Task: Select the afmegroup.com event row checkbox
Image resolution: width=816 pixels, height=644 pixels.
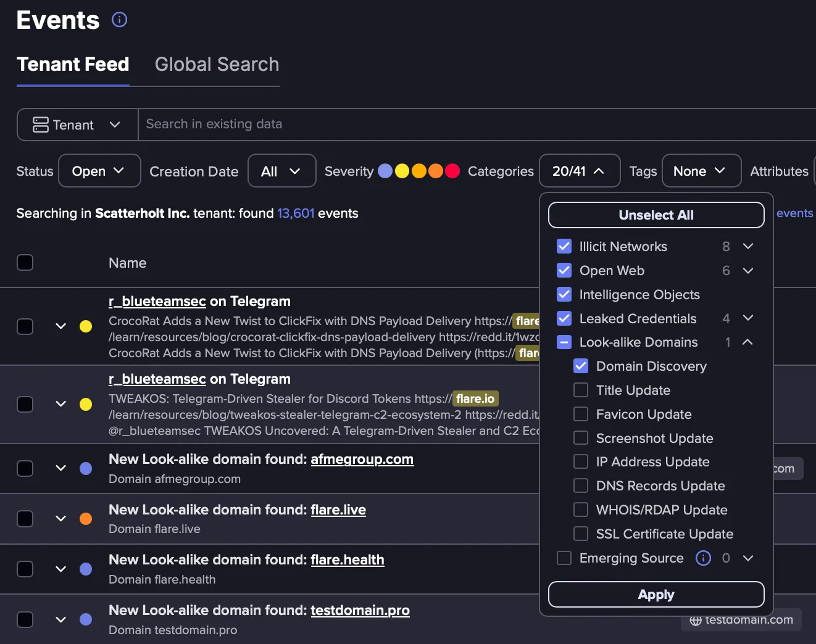Action: (25, 469)
